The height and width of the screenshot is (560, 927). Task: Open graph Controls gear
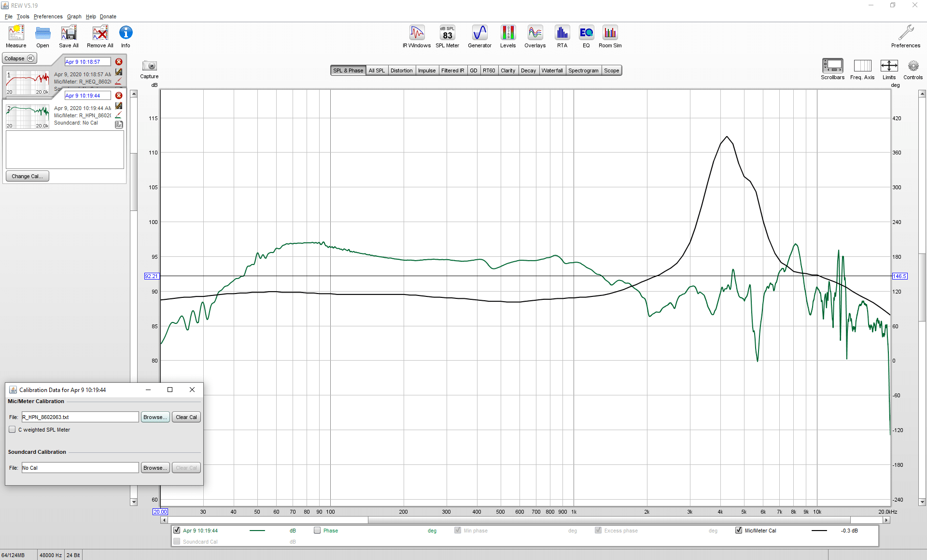pyautogui.click(x=913, y=70)
